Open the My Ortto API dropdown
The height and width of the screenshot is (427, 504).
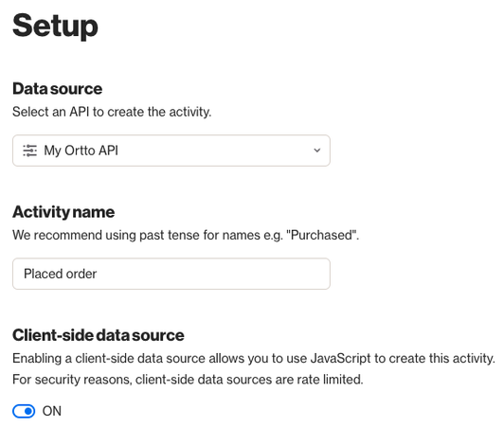tap(171, 151)
